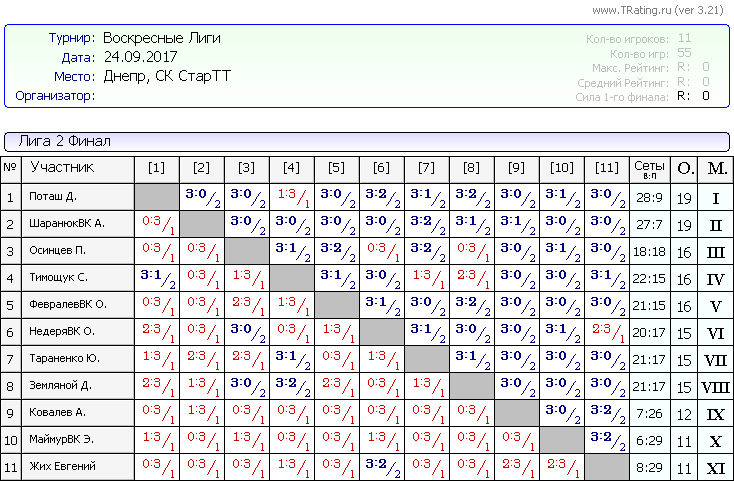Image resolution: width=734 pixels, height=481 pixels.
Task: Select the tournament name Воскресные Лиги
Action: [162, 38]
